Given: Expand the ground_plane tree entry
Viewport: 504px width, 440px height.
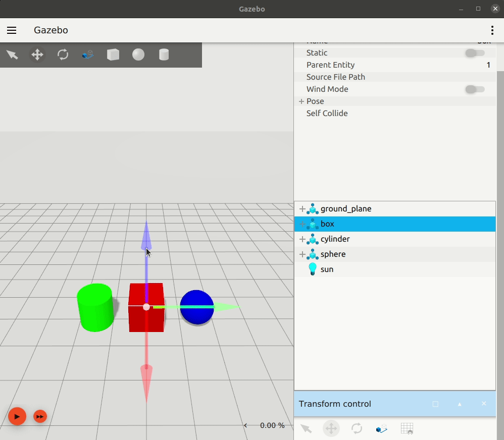Looking at the screenshot, I should tap(302, 209).
